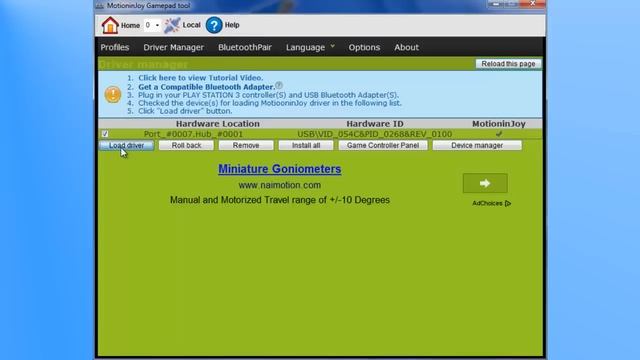This screenshot has height=360, width=640.
Task: Open the Profiles menu
Action: click(x=115, y=47)
